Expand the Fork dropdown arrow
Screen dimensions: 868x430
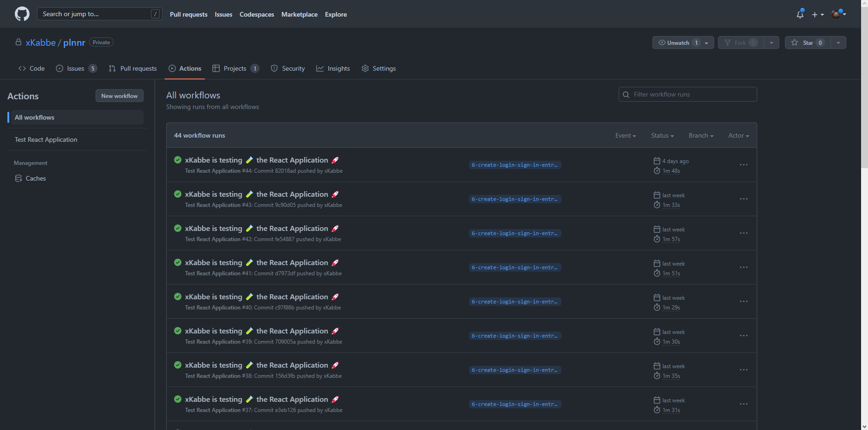point(772,42)
